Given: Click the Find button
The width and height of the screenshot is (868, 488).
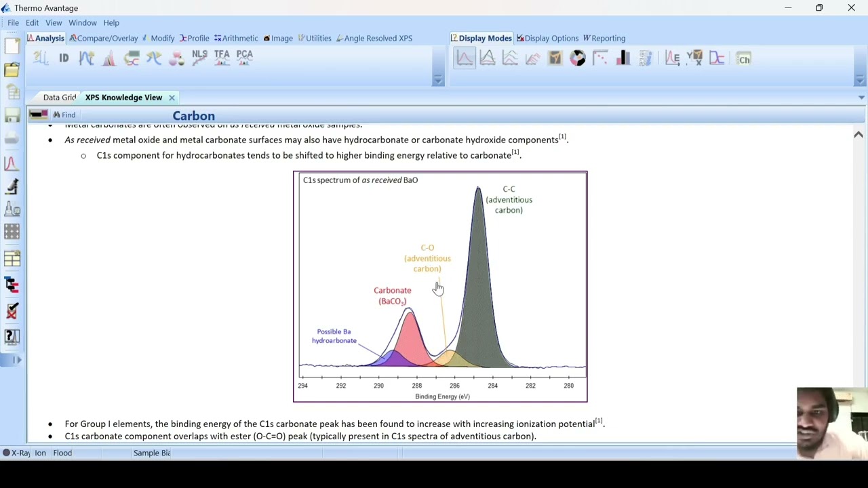Looking at the screenshot, I should (64, 115).
